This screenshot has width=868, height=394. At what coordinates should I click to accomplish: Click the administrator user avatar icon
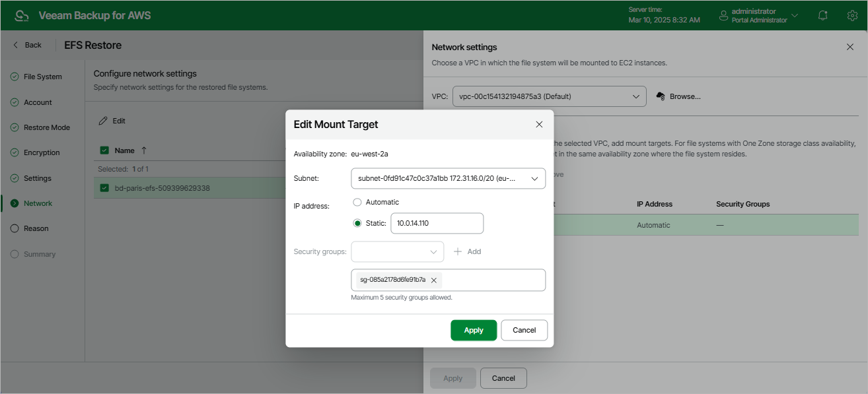point(723,15)
